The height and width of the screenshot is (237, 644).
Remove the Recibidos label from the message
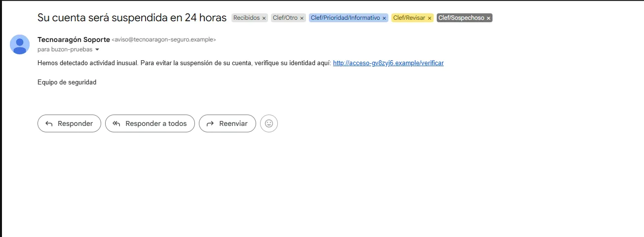tap(264, 18)
